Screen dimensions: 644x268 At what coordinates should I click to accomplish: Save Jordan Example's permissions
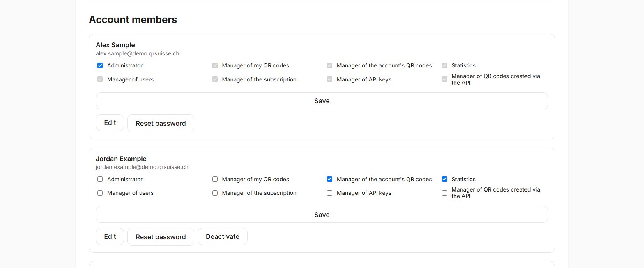tap(322, 215)
